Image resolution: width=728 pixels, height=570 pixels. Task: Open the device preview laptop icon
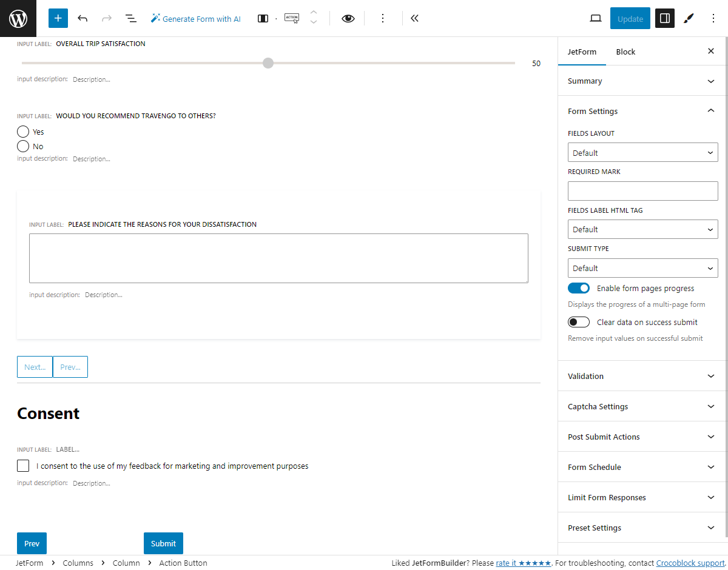596,18
